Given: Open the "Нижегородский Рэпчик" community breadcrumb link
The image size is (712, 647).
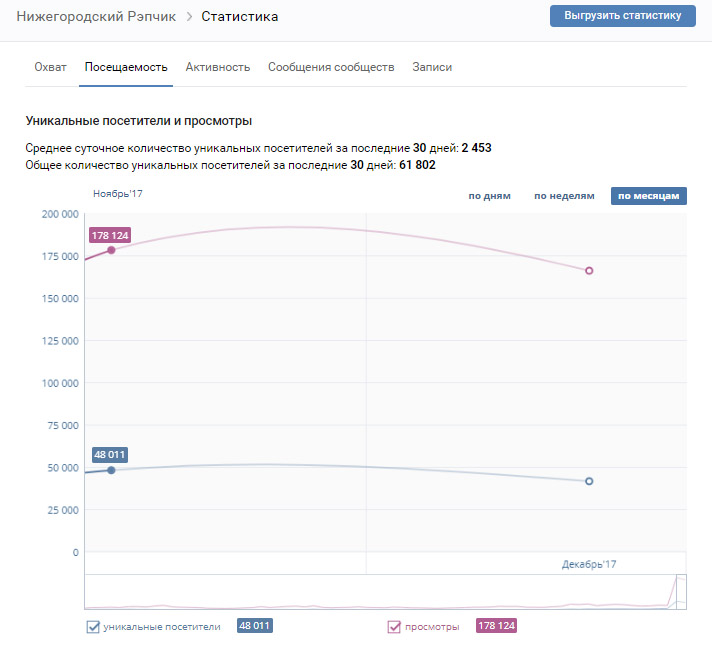Looking at the screenshot, I should [95, 17].
